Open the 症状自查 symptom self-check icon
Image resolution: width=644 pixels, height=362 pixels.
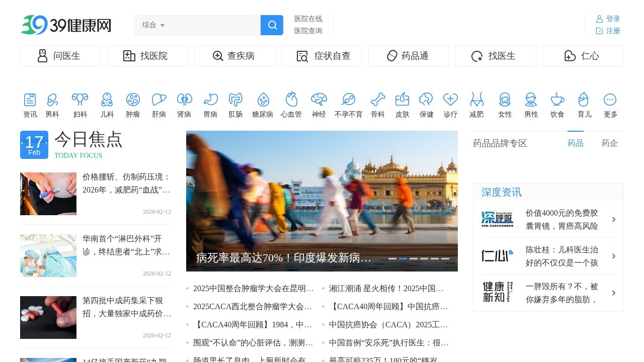click(x=302, y=56)
